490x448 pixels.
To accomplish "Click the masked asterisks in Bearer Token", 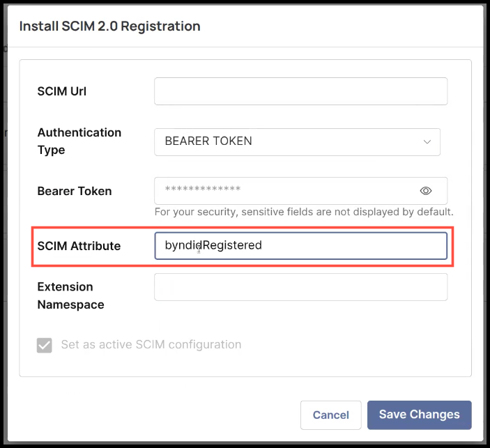I will pos(203,190).
